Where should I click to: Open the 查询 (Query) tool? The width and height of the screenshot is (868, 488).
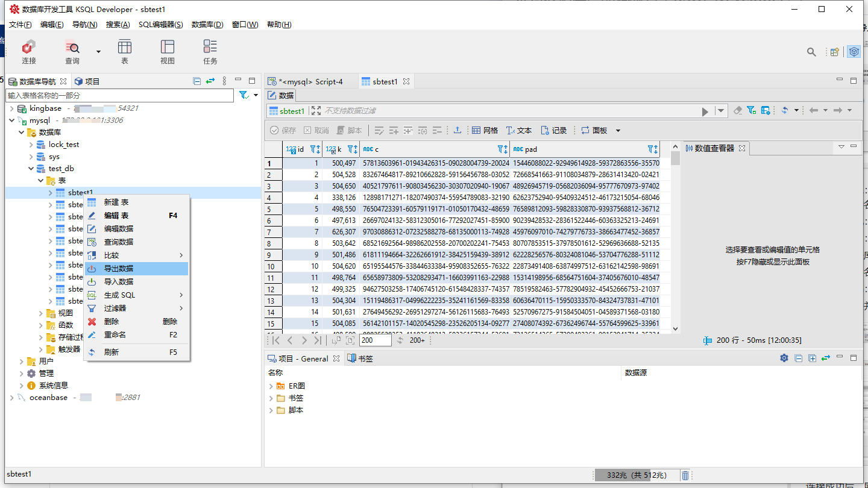click(72, 52)
